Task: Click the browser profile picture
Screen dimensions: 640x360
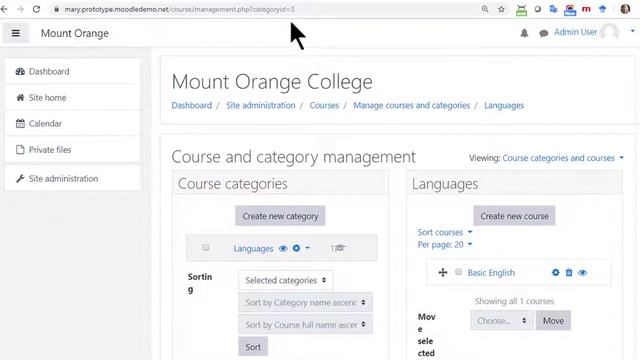Action: 625,9
